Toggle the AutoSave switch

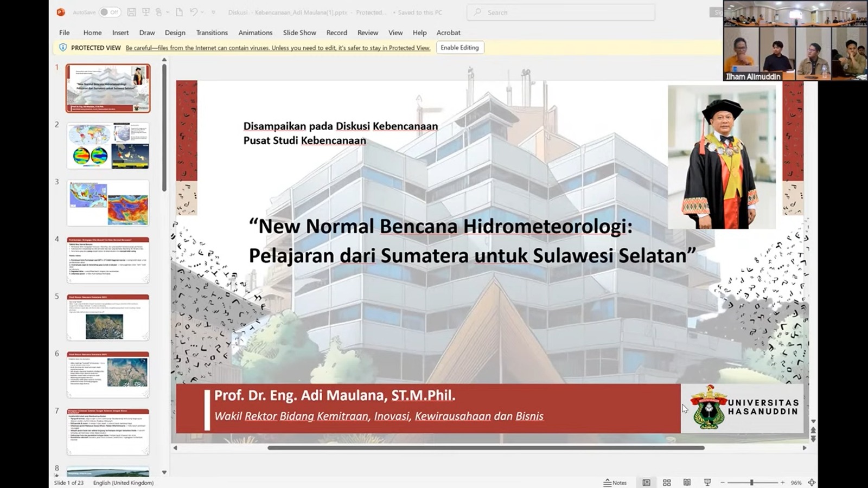110,12
